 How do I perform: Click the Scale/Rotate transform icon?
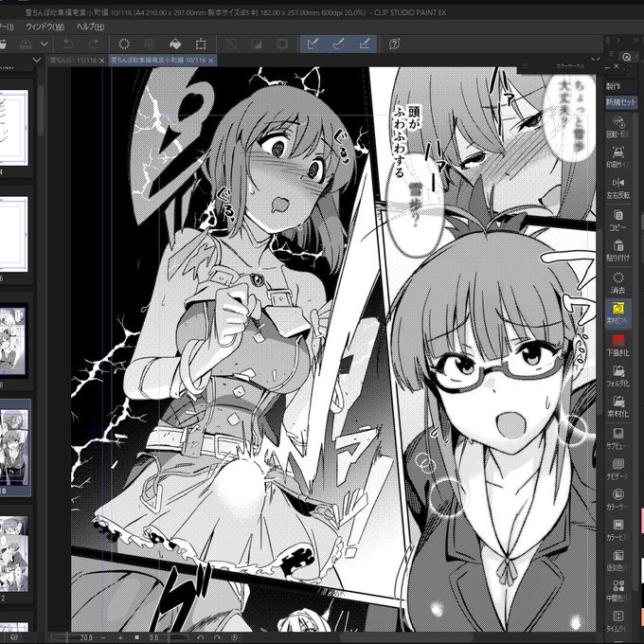[x=201, y=44]
